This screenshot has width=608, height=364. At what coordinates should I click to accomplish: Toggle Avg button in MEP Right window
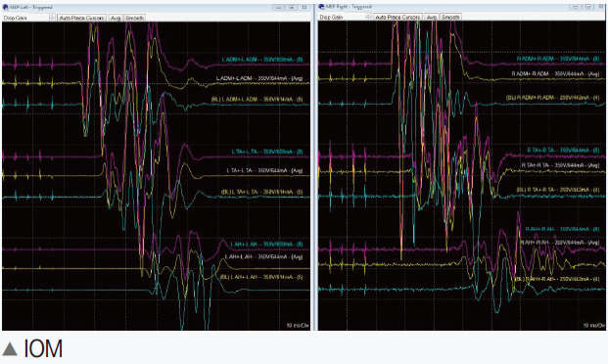pos(431,17)
